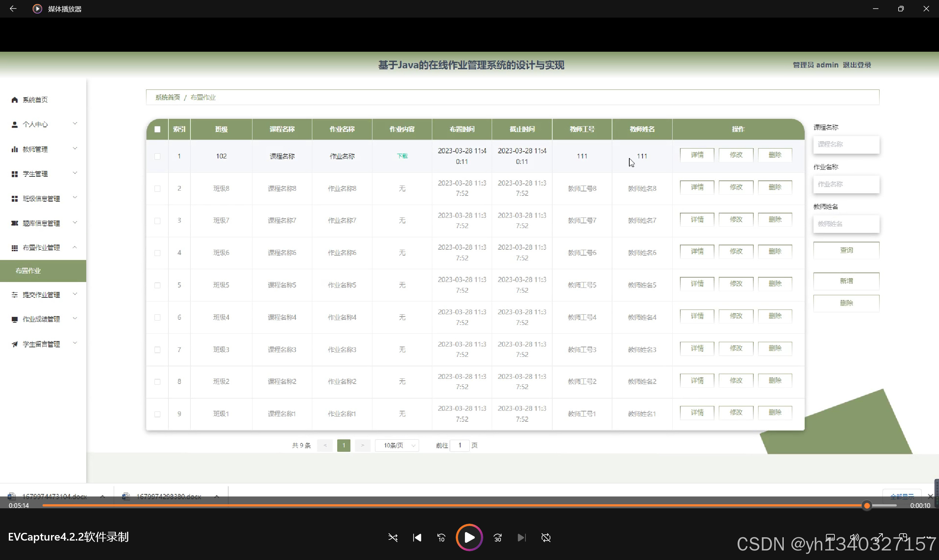This screenshot has height=560, width=939.
Task: Select the 布置作业 submenu item
Action: click(28, 271)
